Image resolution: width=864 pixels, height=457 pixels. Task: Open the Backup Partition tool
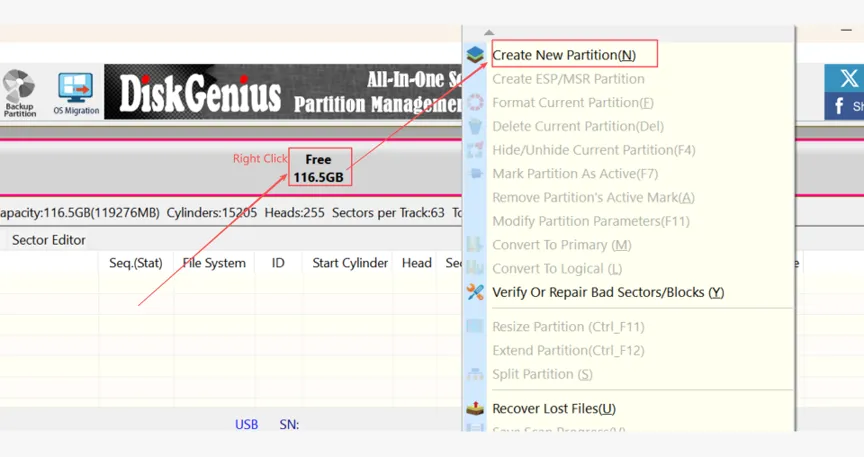coord(19,93)
